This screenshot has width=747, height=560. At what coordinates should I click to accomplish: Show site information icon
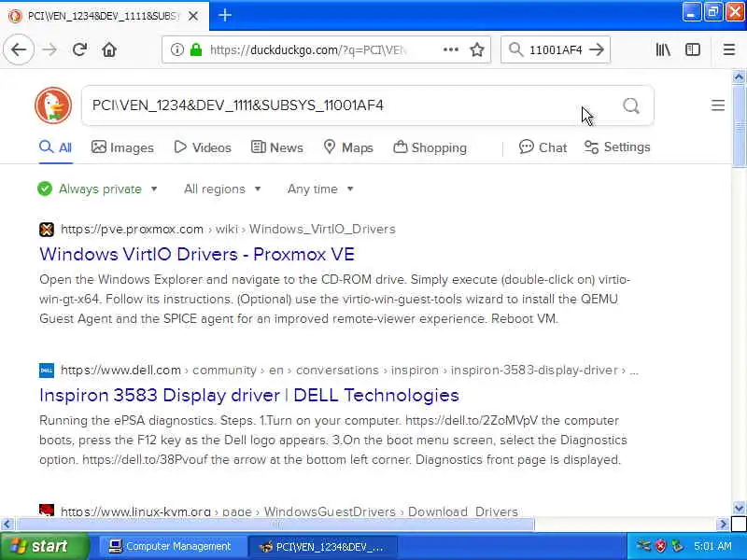coord(176,49)
